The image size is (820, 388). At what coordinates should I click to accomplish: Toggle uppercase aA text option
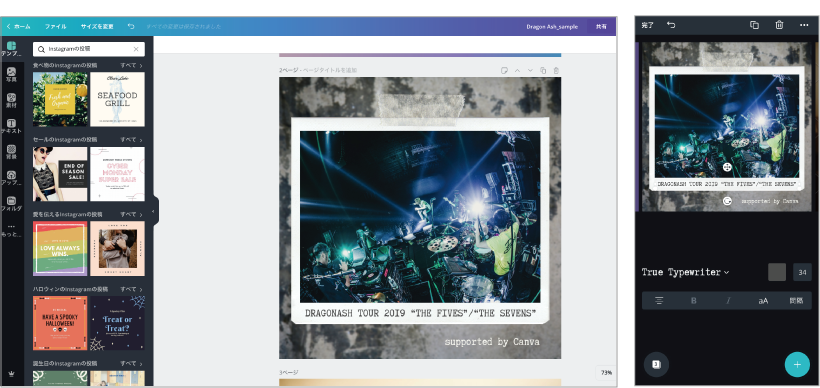coord(763,301)
